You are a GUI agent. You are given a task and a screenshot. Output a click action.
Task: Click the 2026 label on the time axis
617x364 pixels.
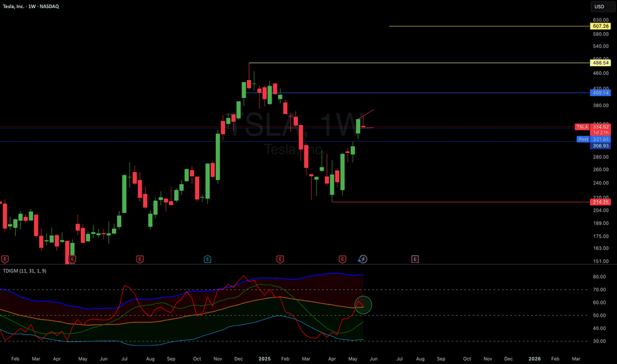534,359
